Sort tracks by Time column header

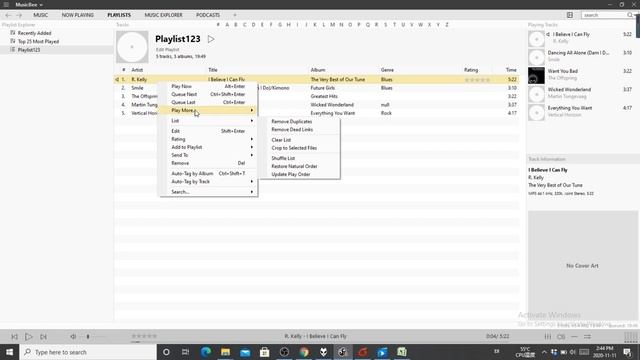[511, 70]
